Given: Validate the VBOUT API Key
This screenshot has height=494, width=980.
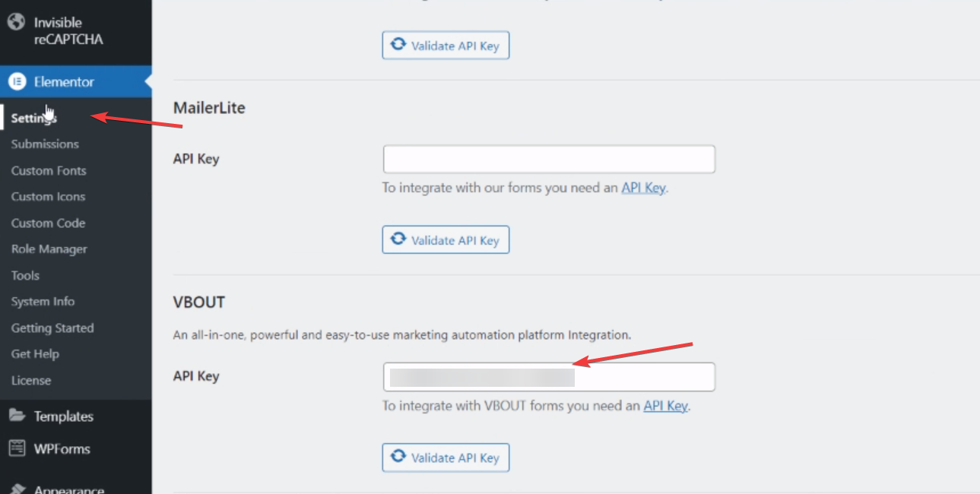Looking at the screenshot, I should tap(446, 458).
